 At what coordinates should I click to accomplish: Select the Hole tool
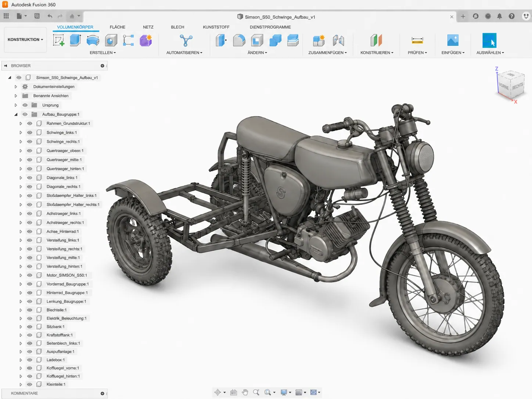click(x=111, y=40)
